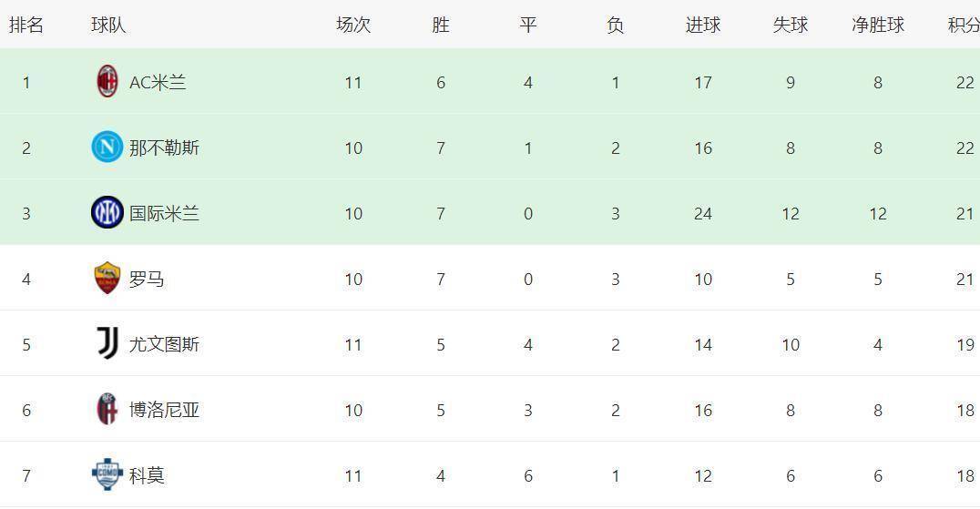Click the 场次 column header
The height and width of the screenshot is (509, 980).
[x=352, y=25]
